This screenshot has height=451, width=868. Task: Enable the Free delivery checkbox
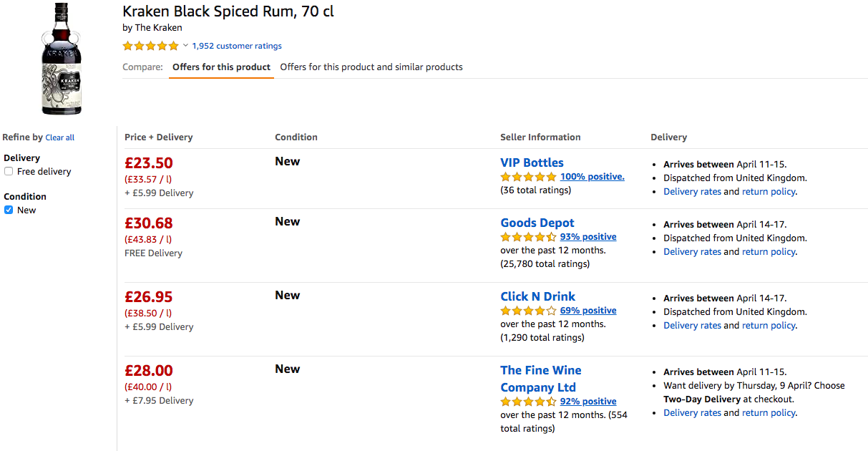(x=9, y=172)
